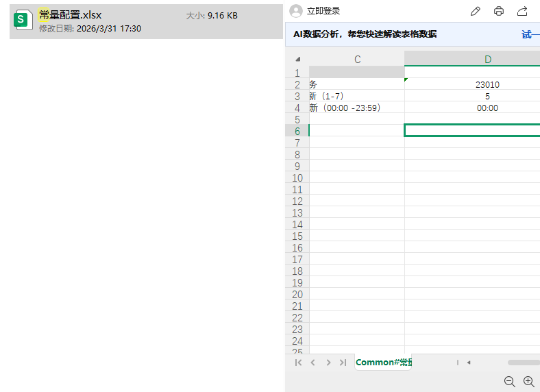540x392 pixels.
Task: Click the 立即登录 login link
Action: pos(323,11)
